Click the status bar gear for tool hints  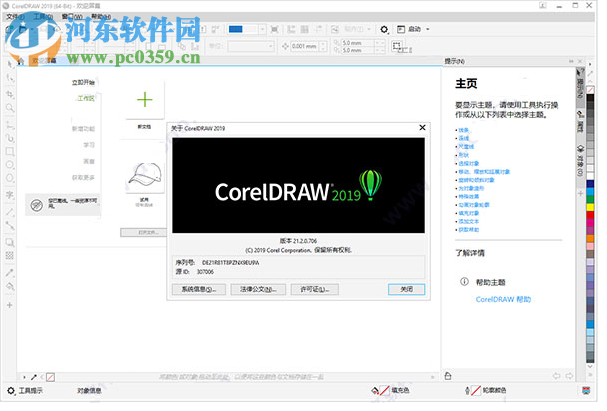(x=11, y=390)
